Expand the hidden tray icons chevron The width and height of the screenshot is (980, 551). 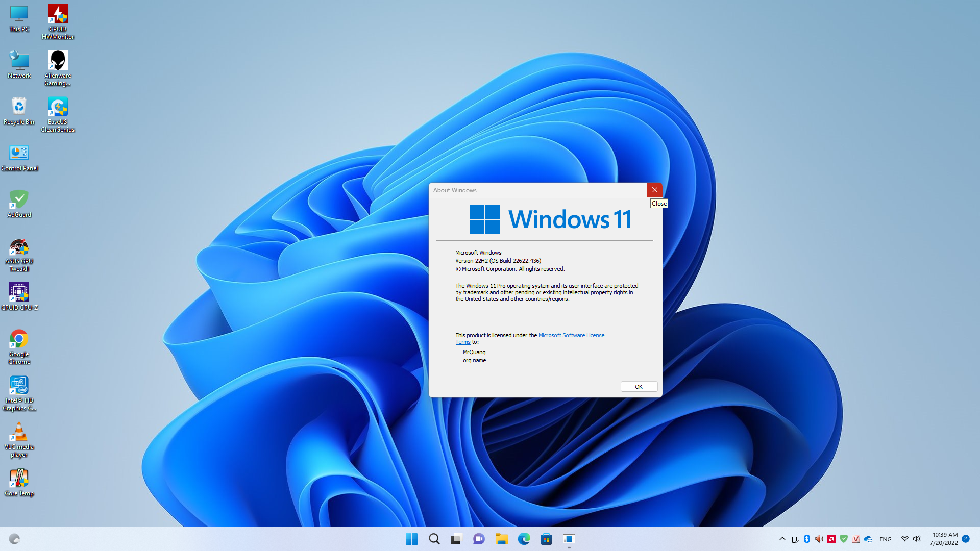coord(782,539)
